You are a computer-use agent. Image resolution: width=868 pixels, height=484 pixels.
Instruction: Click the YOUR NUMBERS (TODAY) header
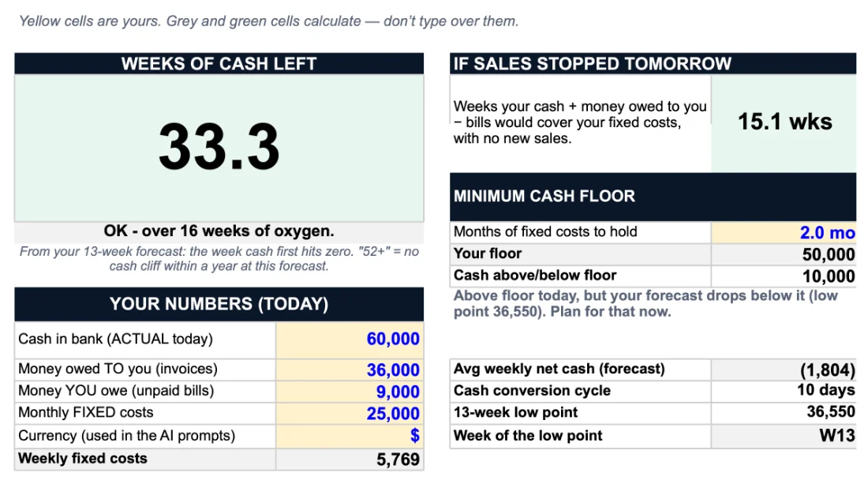point(219,304)
